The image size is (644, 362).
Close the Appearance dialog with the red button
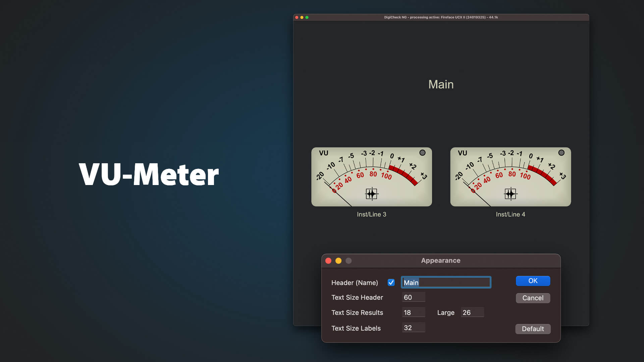[328, 261]
